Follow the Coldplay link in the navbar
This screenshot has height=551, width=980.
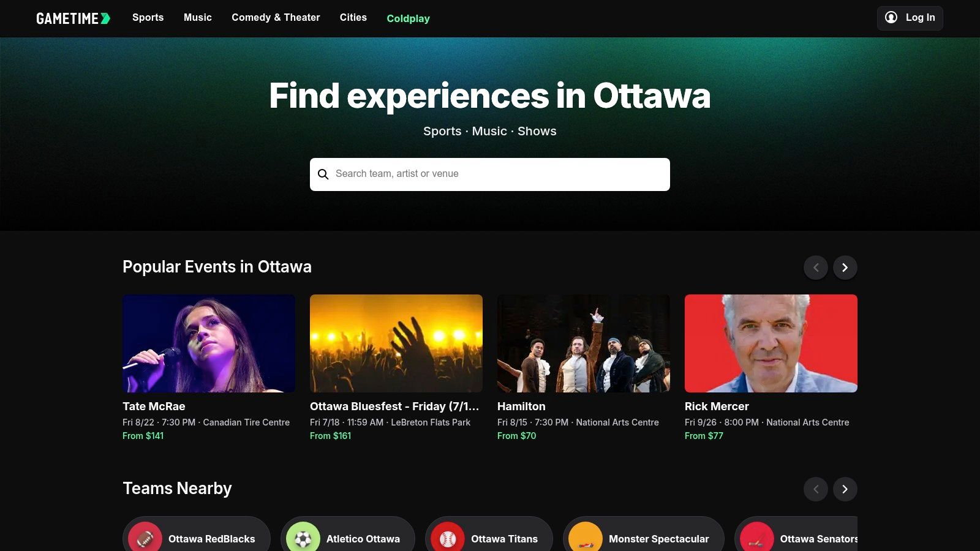(x=408, y=18)
